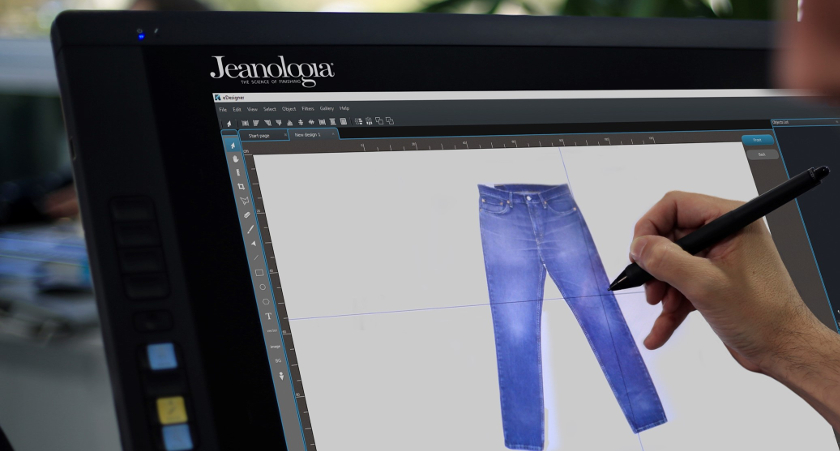Viewport: 840px width, 451px height.
Task: Select the Brush tool
Action: [x=251, y=229]
